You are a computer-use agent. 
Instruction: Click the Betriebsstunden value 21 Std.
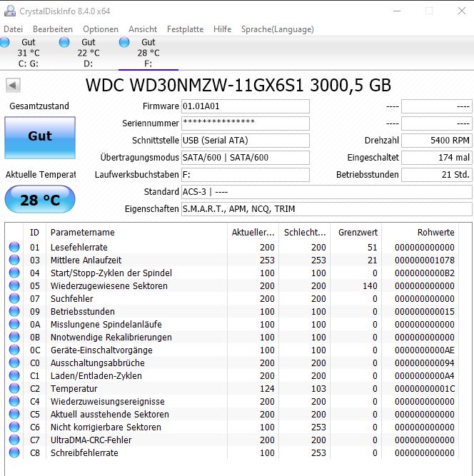pyautogui.click(x=437, y=175)
